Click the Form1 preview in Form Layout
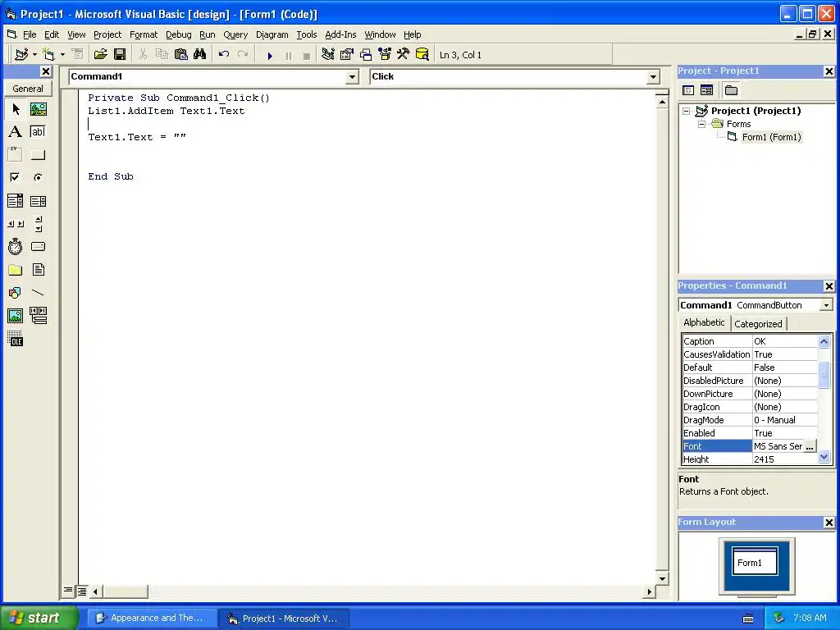 755,561
